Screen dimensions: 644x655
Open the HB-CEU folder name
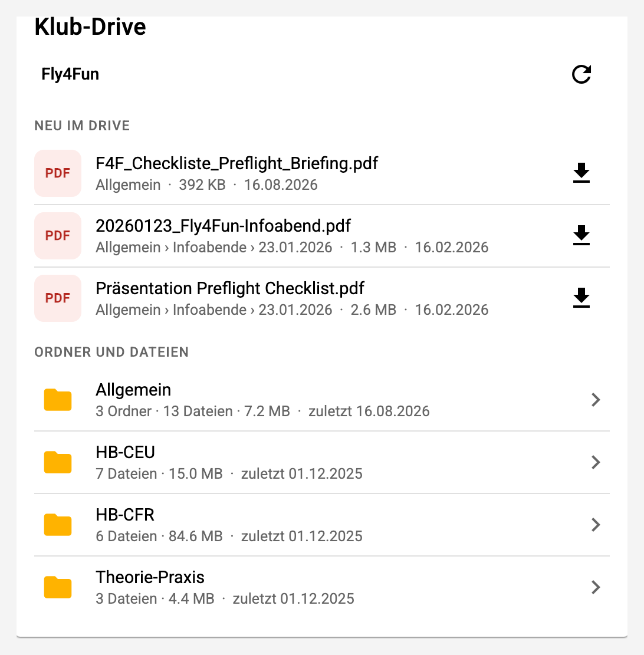[x=126, y=452]
